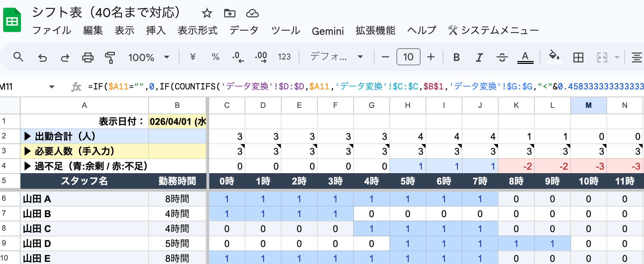Image resolution: width=644 pixels, height=264 pixels.
Task: Open the text color picker
Action: coord(525,57)
